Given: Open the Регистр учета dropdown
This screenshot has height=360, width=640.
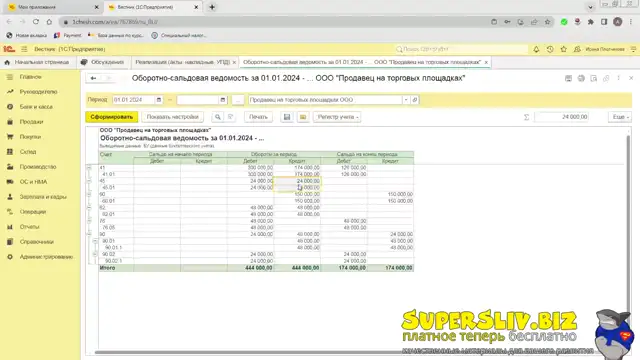Looking at the screenshot, I should pyautogui.click(x=337, y=117).
